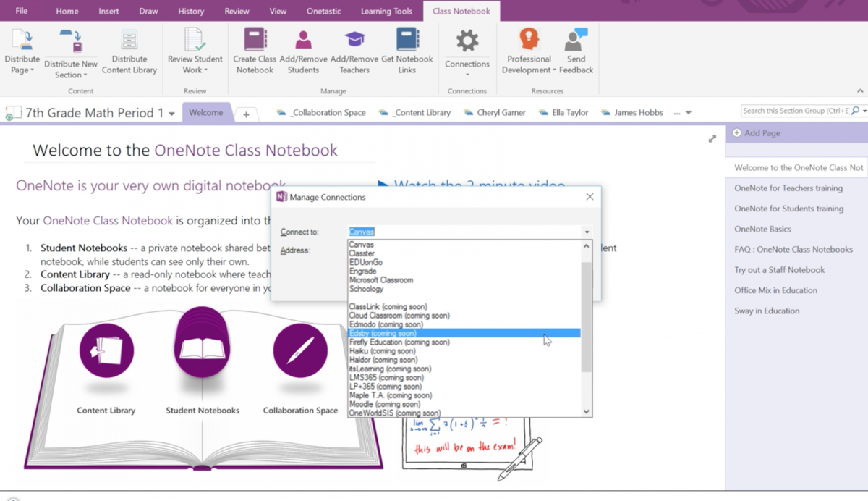868x501 pixels.
Task: Click the search magnifier icon
Action: pos(856,111)
